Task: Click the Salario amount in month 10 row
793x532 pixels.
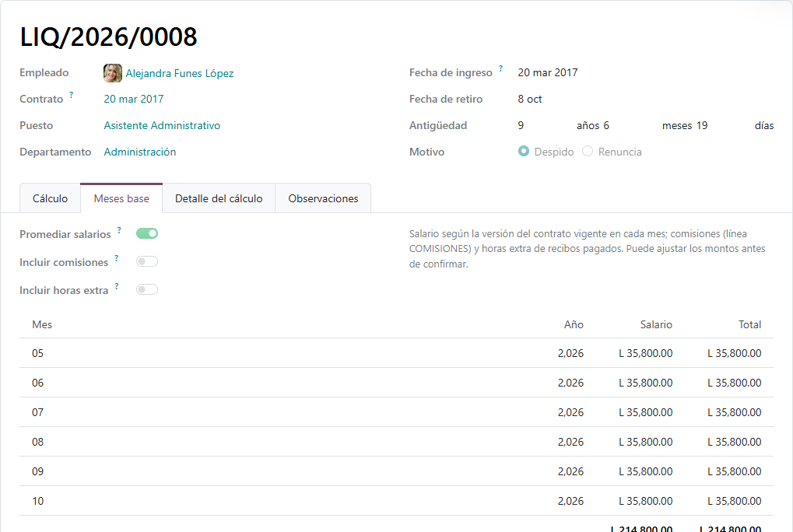Action: [x=646, y=501]
